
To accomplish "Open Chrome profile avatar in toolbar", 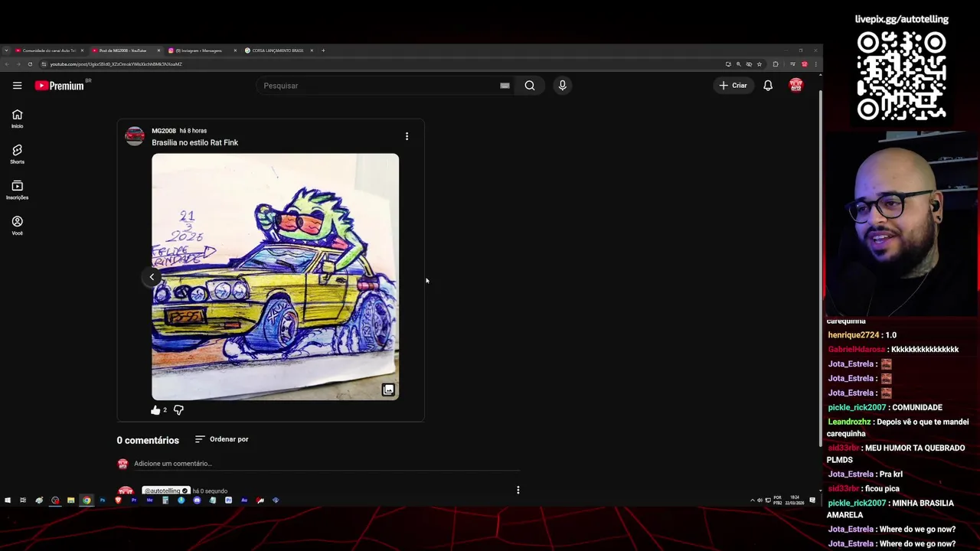I will click(804, 64).
